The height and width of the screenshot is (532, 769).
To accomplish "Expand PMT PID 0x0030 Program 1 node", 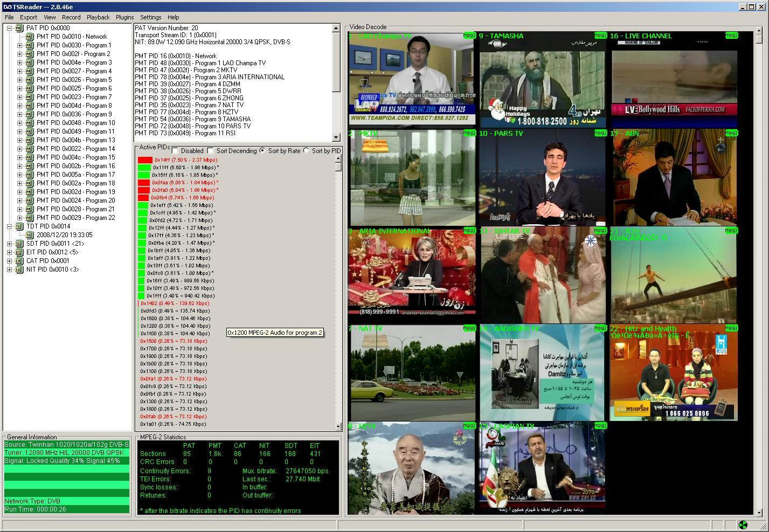I will (x=19, y=45).
